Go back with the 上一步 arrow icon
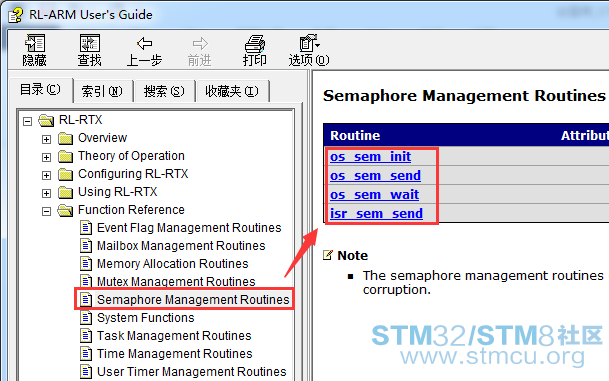Screen dimensions: 609x381 [x=144, y=43]
